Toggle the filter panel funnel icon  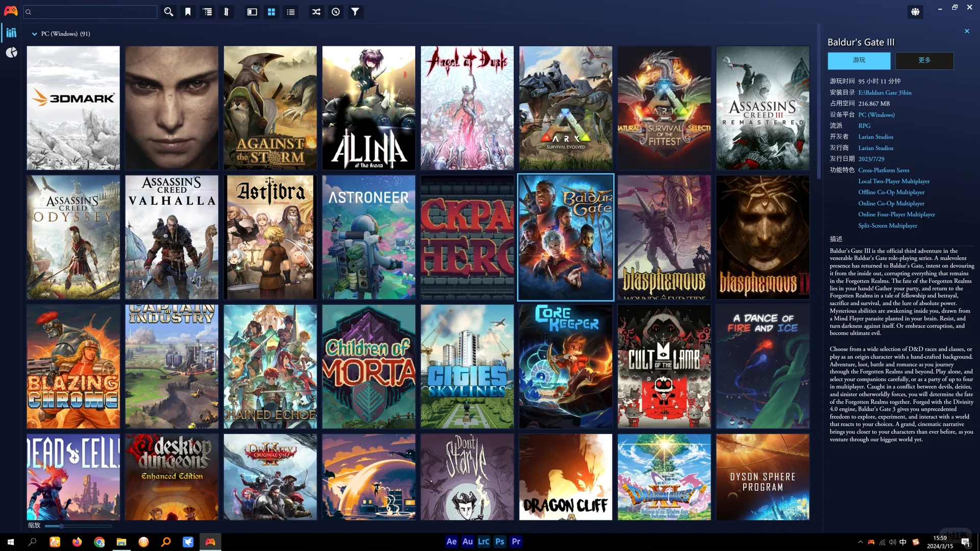pos(355,12)
